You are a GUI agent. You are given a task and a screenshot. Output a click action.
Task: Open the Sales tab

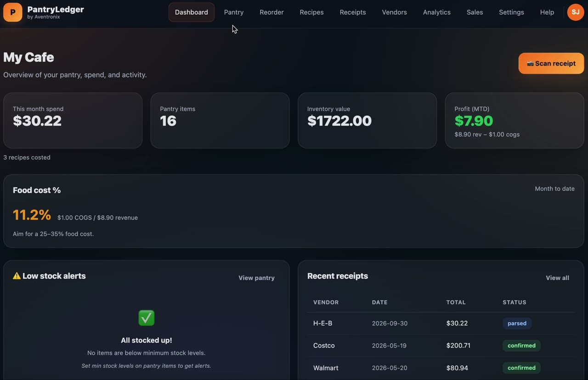(475, 12)
